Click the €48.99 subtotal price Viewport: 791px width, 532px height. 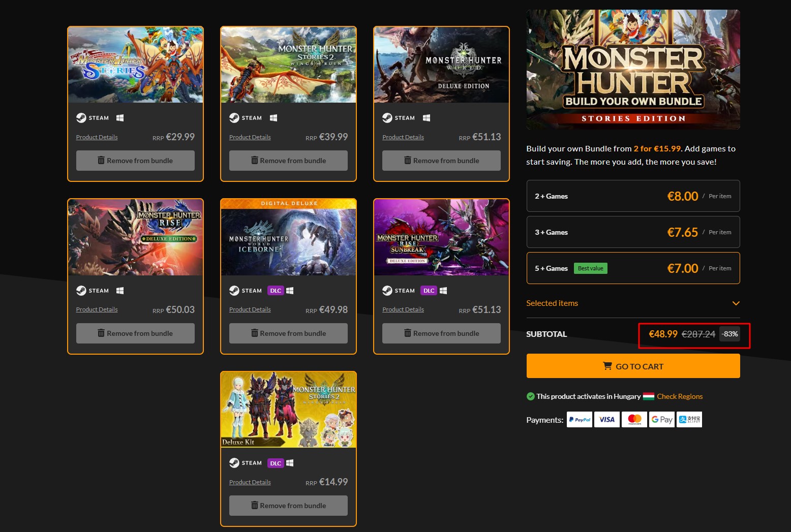pos(663,334)
